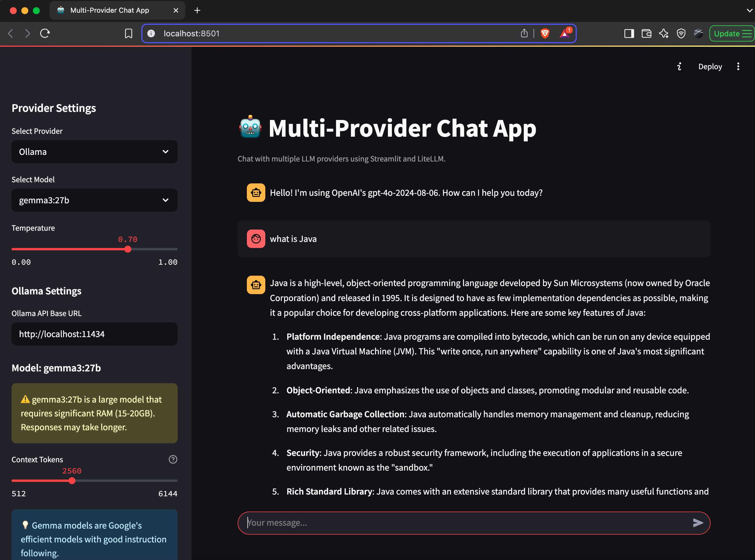The width and height of the screenshot is (755, 560).
Task: Open new browser tab with plus
Action: (197, 10)
